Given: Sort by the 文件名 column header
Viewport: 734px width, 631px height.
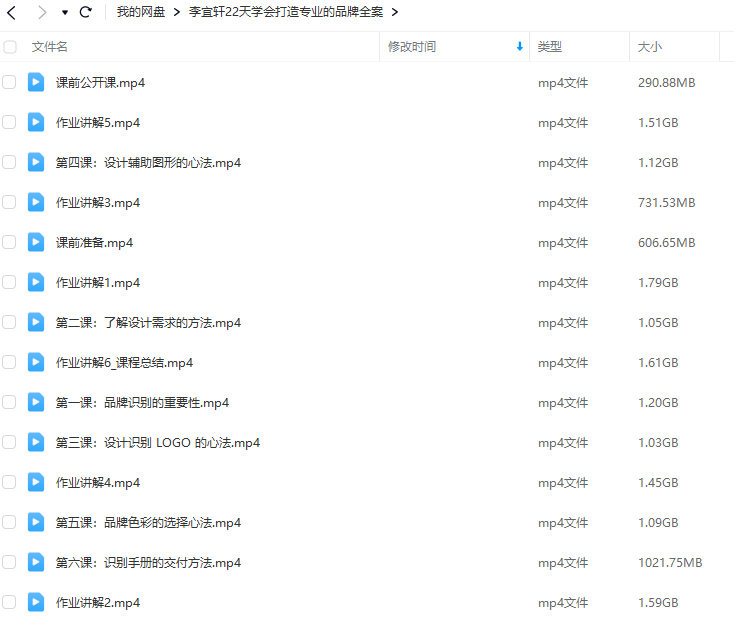Looking at the screenshot, I should [50, 47].
